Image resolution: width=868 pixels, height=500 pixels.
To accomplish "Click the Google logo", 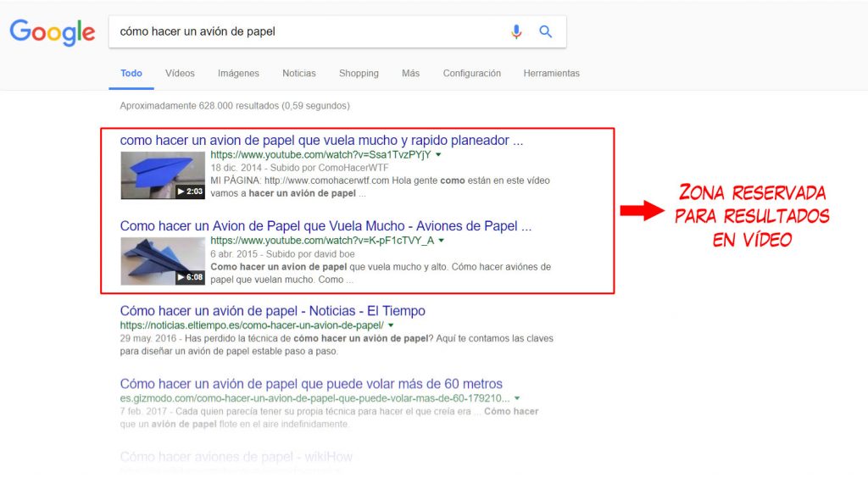I will click(53, 32).
